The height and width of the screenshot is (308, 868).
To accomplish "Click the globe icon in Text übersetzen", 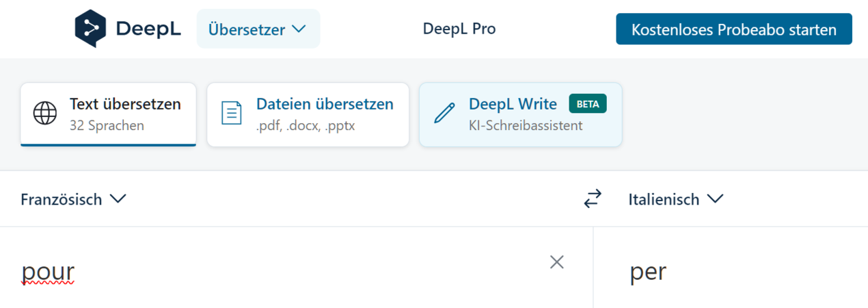I will [45, 114].
